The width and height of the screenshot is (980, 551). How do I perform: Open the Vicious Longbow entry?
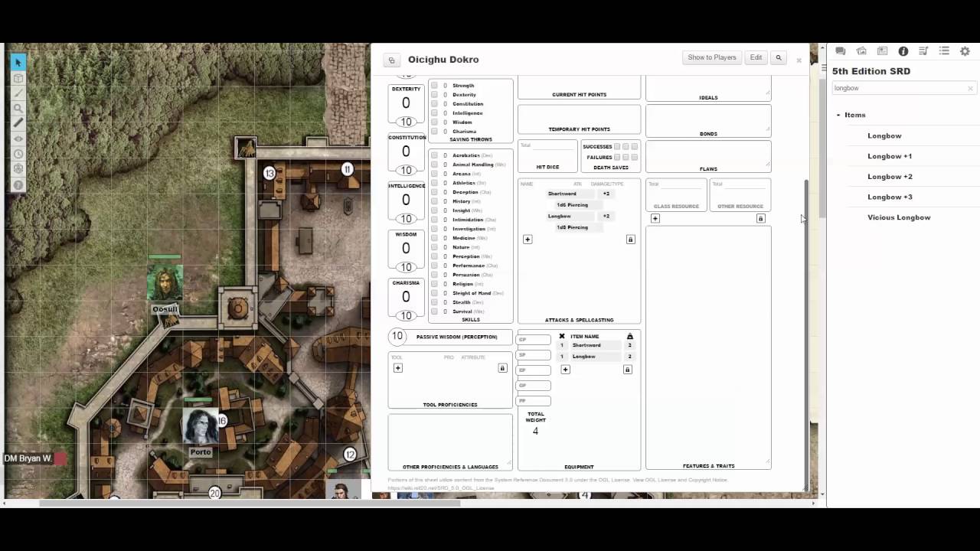[x=899, y=217]
